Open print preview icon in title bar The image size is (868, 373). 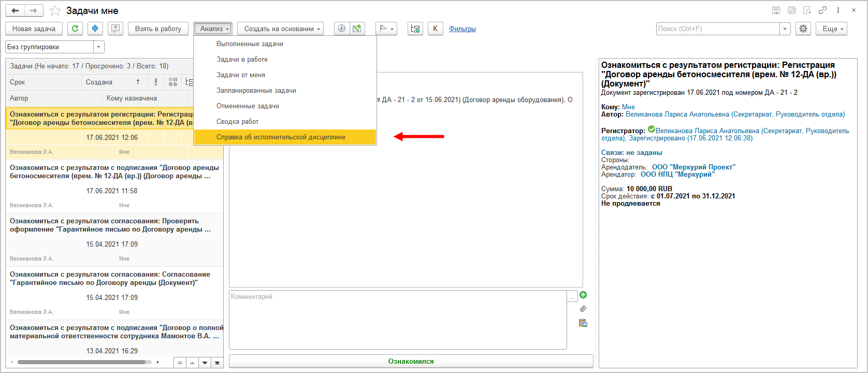tap(807, 10)
